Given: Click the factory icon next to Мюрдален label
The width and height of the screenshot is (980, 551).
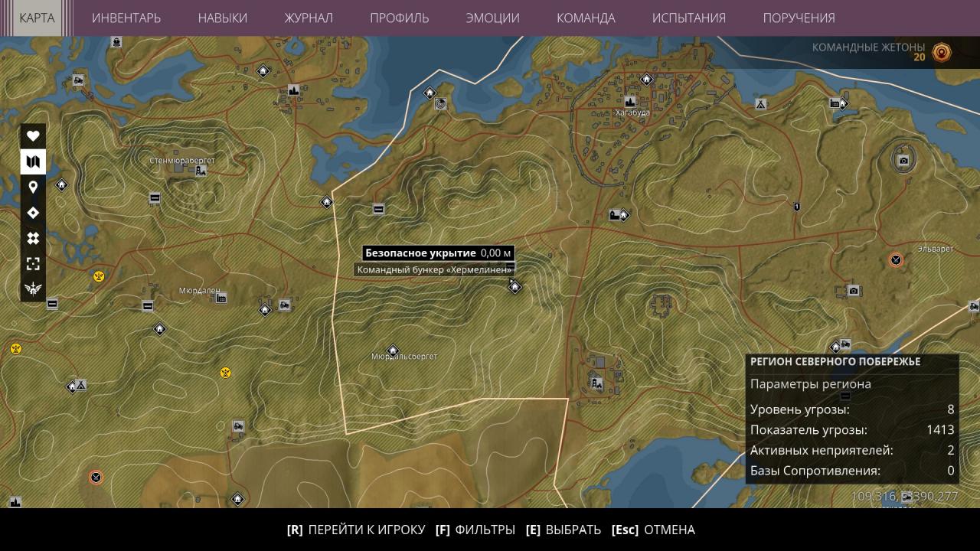Looking at the screenshot, I should point(221,298).
